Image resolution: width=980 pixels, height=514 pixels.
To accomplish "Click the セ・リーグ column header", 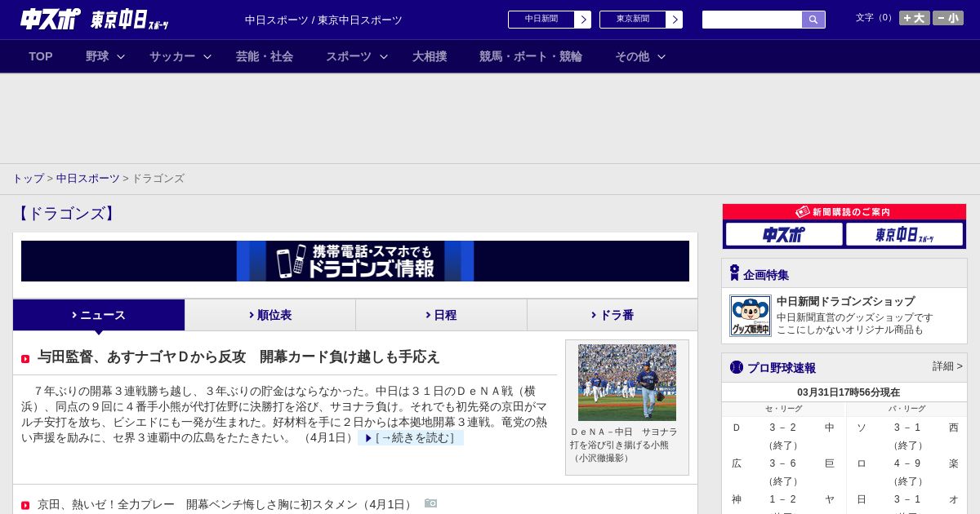I will tap(783, 409).
